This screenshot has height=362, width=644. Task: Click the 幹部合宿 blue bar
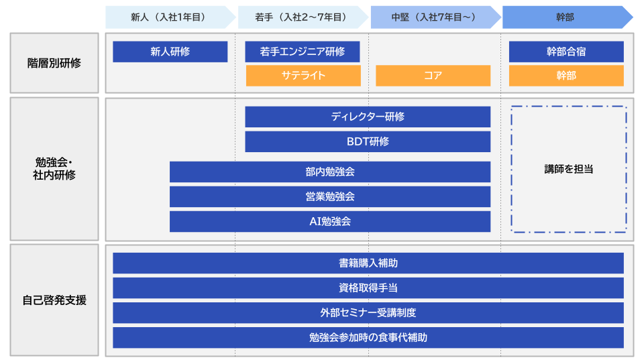pos(566,52)
